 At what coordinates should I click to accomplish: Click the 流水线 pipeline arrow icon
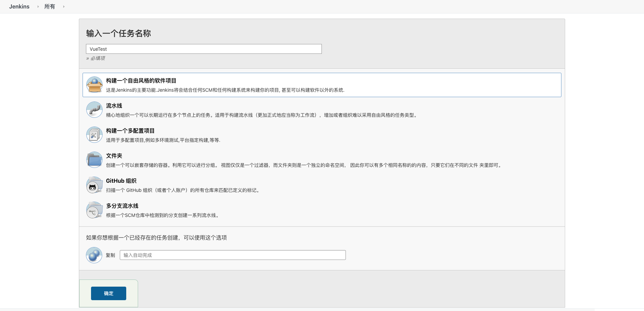(x=94, y=110)
